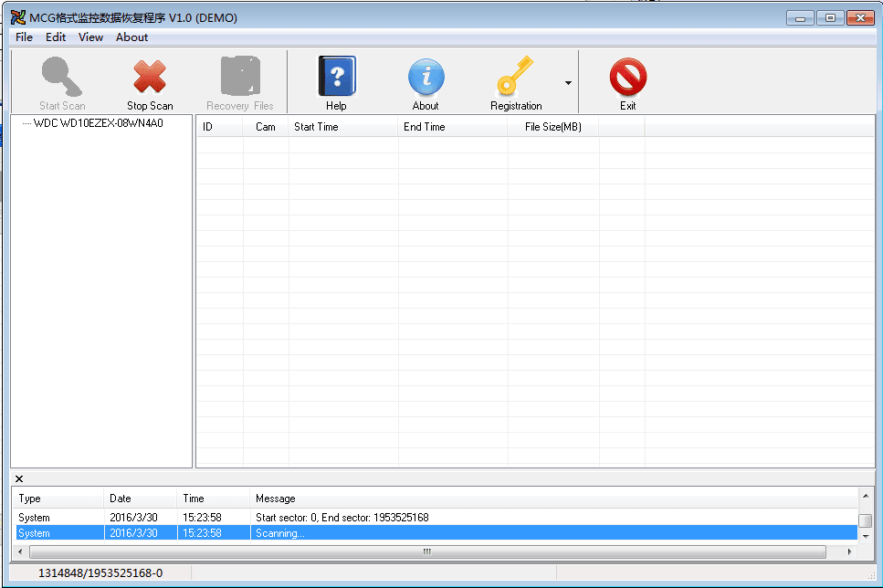Click the Stop Scan red X icon
Viewport: 883px width, 588px height.
(x=150, y=77)
